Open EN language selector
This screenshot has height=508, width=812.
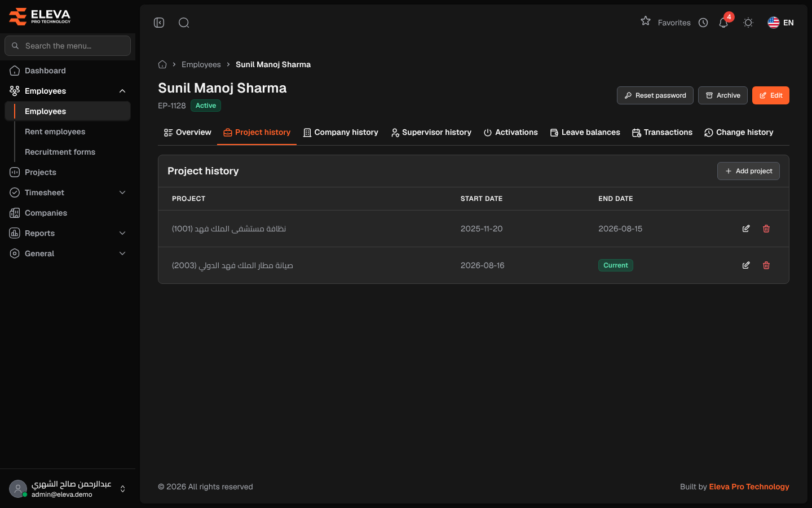[x=781, y=23]
